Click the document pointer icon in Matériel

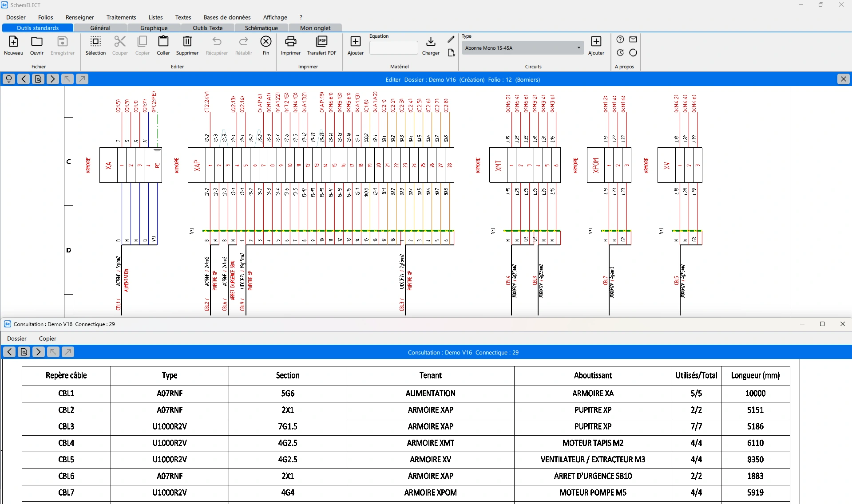[x=451, y=53]
